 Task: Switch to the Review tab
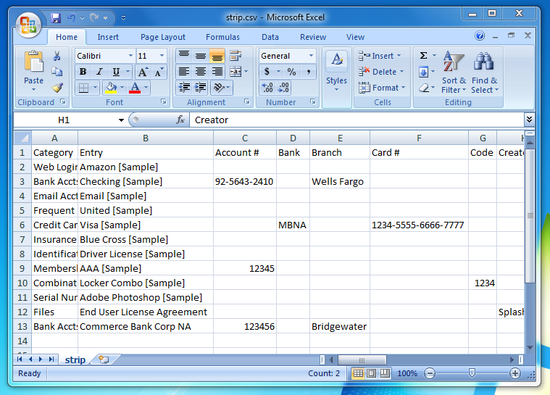pos(313,37)
